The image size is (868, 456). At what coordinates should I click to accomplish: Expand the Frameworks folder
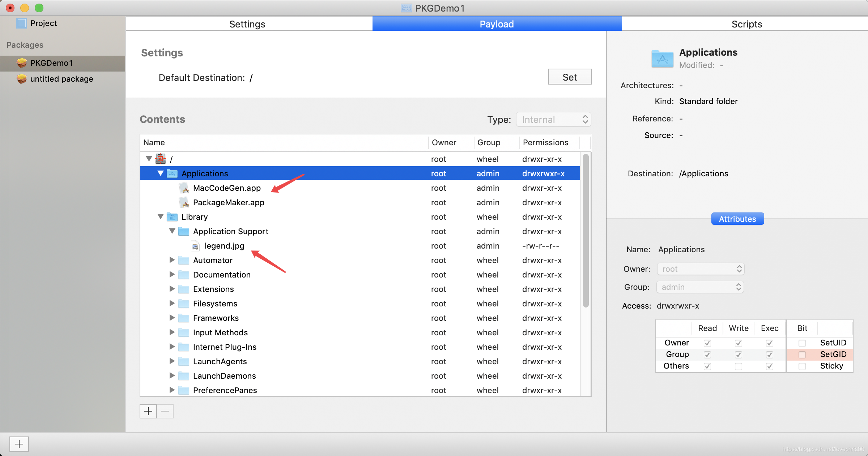(x=172, y=318)
